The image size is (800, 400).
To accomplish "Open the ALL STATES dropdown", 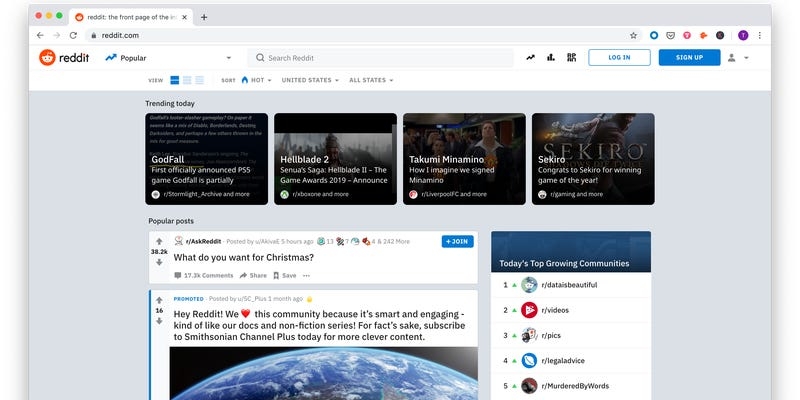I will 371,80.
